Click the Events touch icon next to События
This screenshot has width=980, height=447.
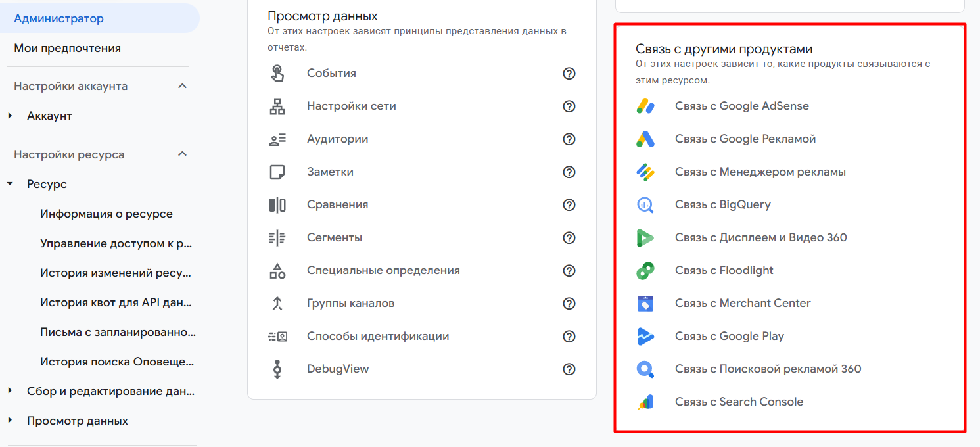click(x=277, y=73)
